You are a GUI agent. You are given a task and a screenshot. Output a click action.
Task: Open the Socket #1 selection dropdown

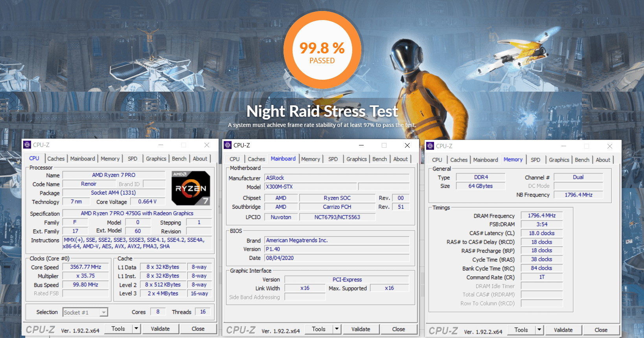85,312
